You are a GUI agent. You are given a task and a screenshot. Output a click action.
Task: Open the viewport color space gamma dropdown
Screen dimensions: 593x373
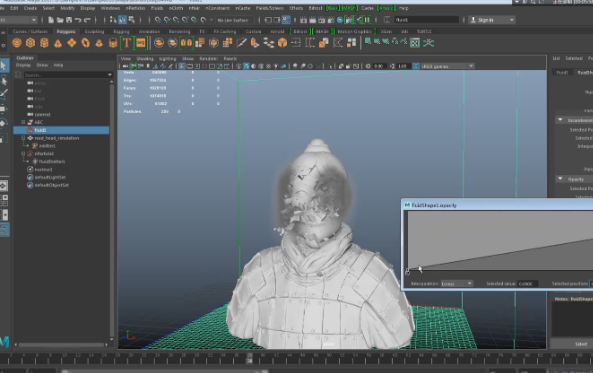coord(447,66)
